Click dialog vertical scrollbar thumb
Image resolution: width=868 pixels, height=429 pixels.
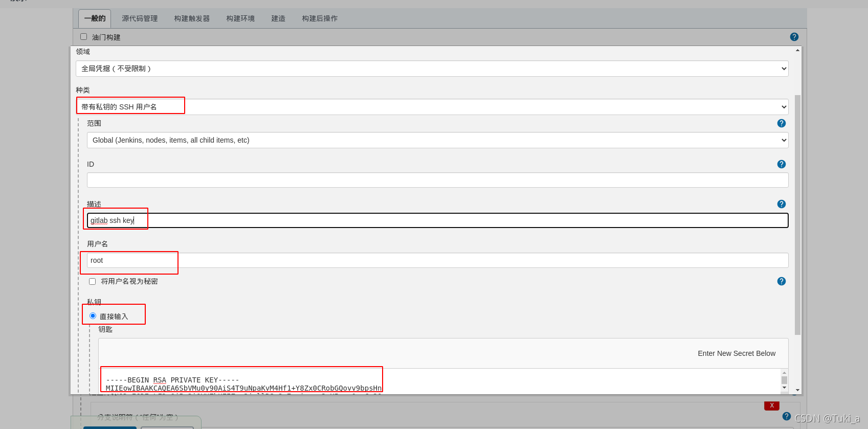tap(797, 215)
